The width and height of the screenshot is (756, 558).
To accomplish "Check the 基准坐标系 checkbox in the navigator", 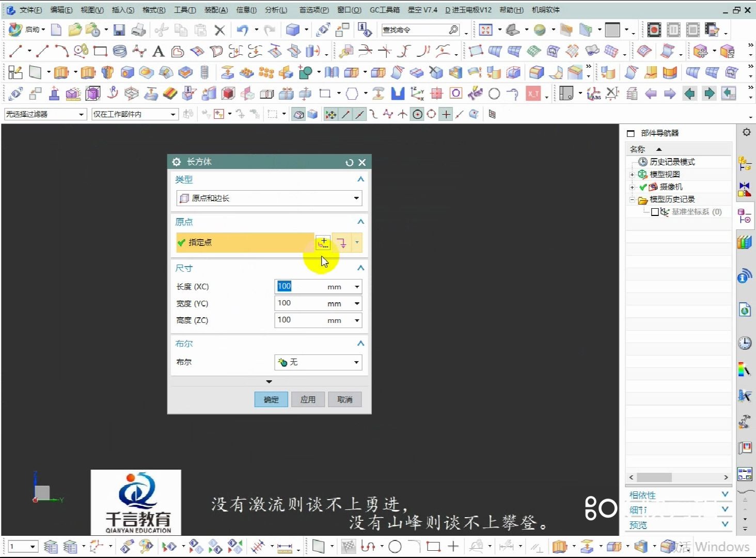I will (x=656, y=211).
